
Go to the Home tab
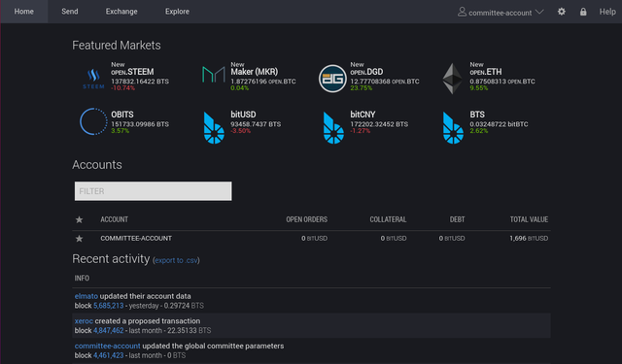tap(23, 12)
